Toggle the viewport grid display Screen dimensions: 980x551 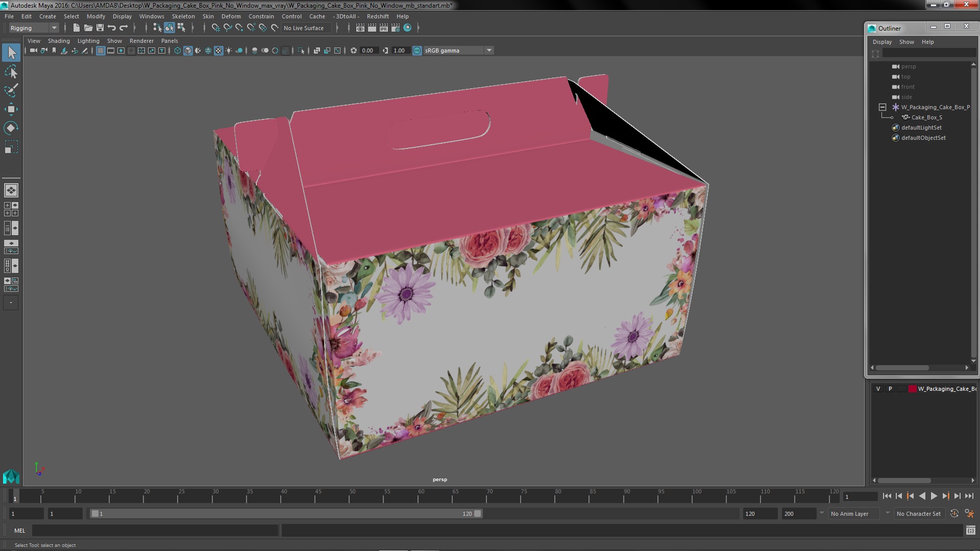point(101,51)
